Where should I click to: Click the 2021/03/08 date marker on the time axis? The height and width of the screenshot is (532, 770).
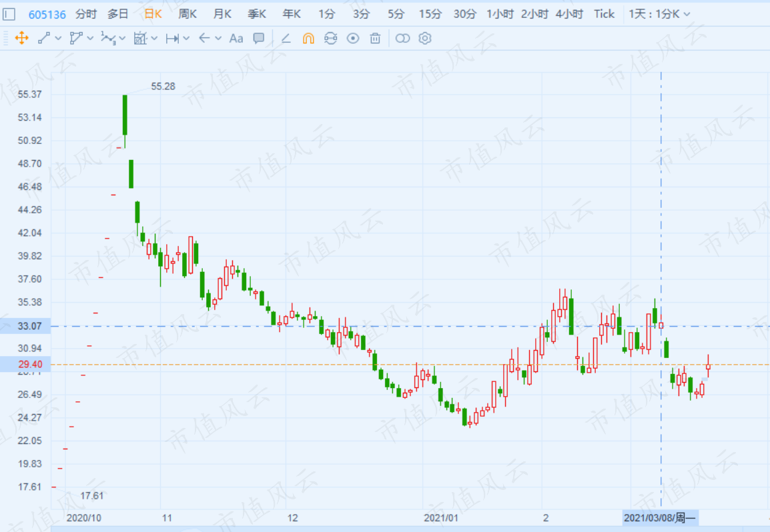pos(660,518)
